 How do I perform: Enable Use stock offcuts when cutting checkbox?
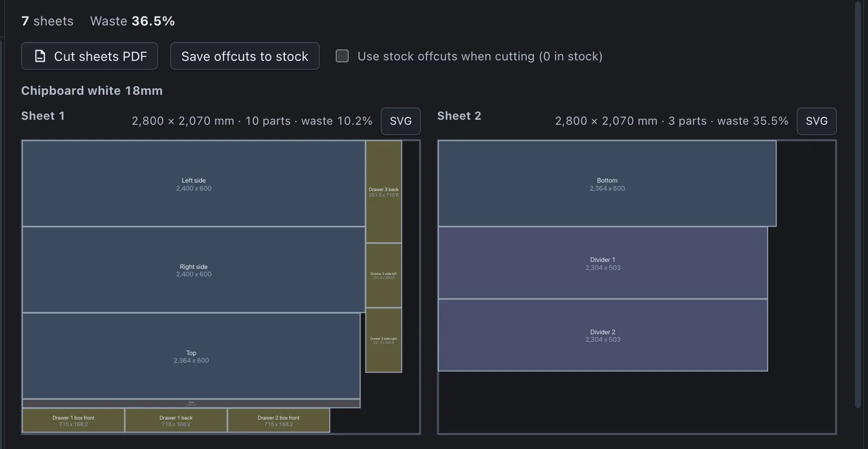point(342,56)
